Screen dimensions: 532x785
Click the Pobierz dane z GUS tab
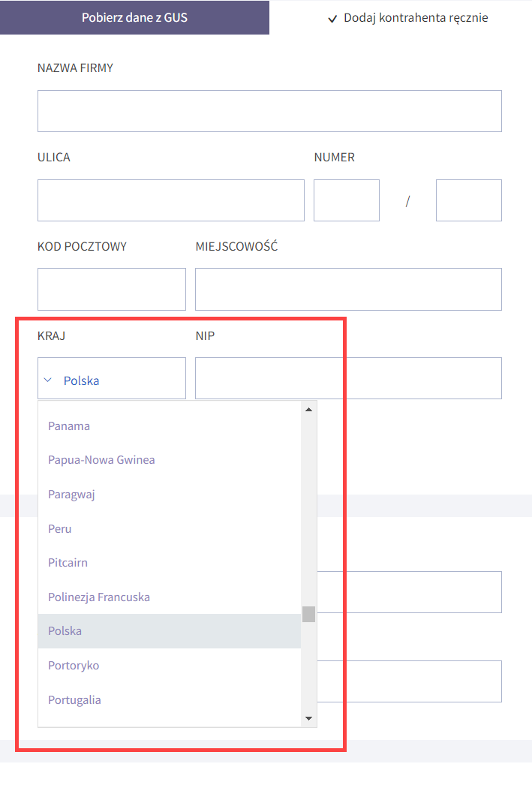pos(134,17)
